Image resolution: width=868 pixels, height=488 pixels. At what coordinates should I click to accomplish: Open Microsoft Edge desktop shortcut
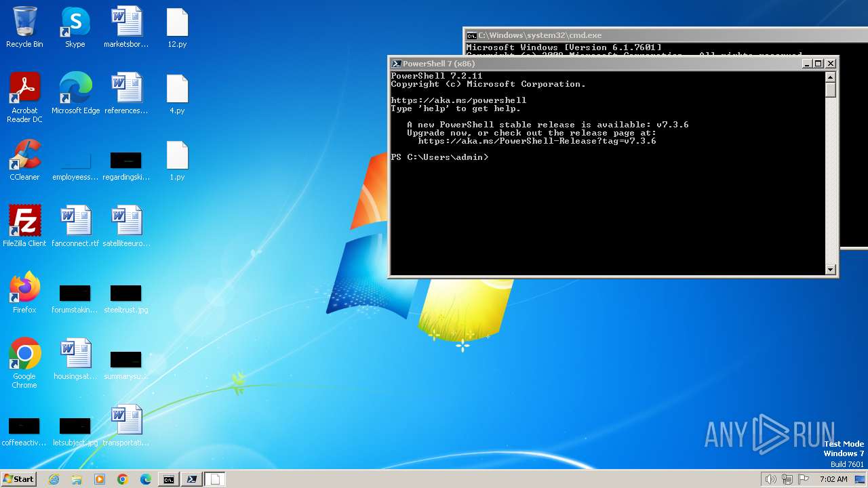coord(75,94)
